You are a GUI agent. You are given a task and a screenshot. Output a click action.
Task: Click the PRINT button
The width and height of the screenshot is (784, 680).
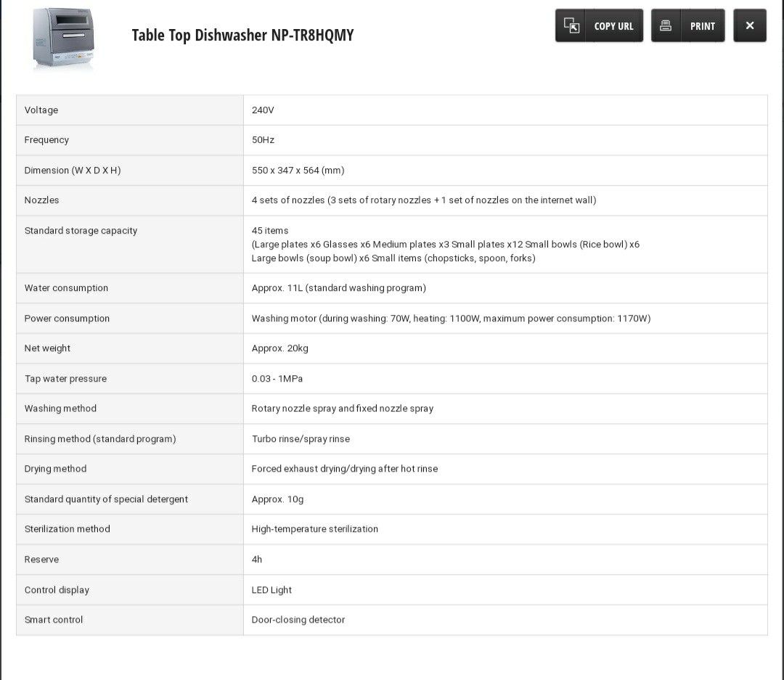pyautogui.click(x=687, y=26)
